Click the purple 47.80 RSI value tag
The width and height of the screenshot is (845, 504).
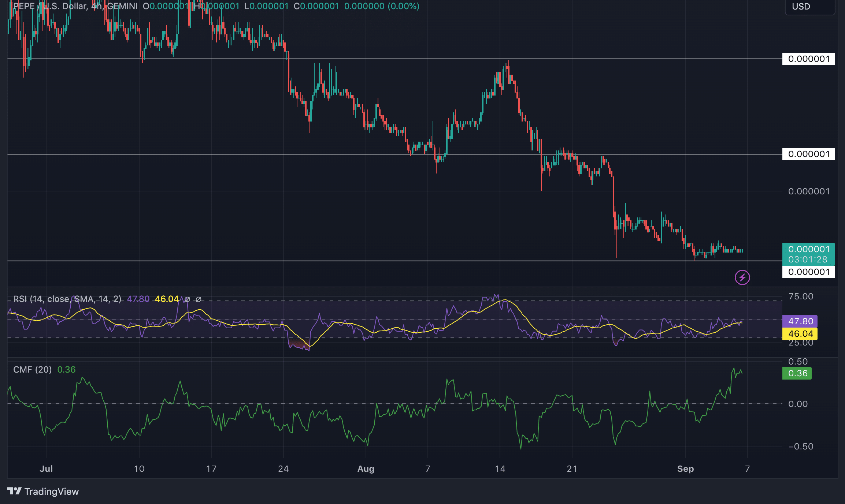click(800, 321)
